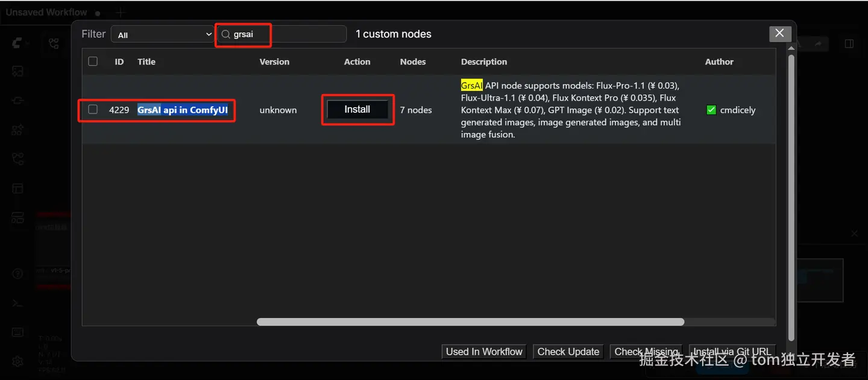Sort by the Description column header
This screenshot has height=380, width=868.
pyautogui.click(x=484, y=62)
